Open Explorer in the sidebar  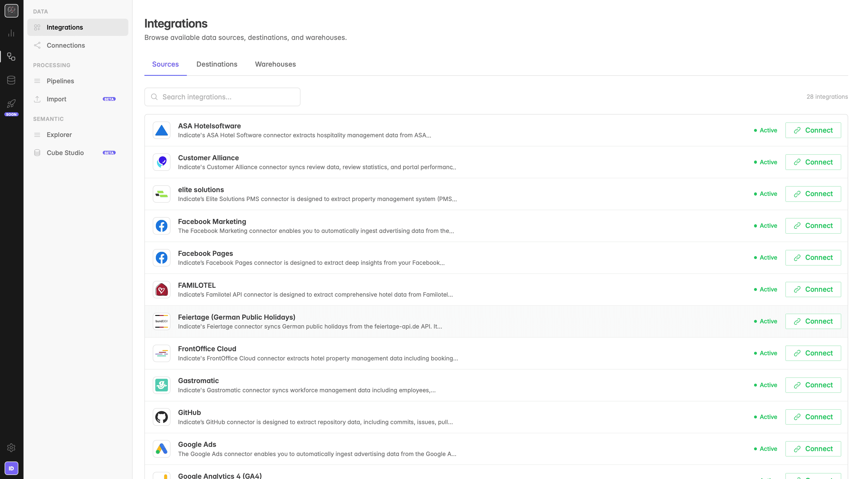[78, 135]
